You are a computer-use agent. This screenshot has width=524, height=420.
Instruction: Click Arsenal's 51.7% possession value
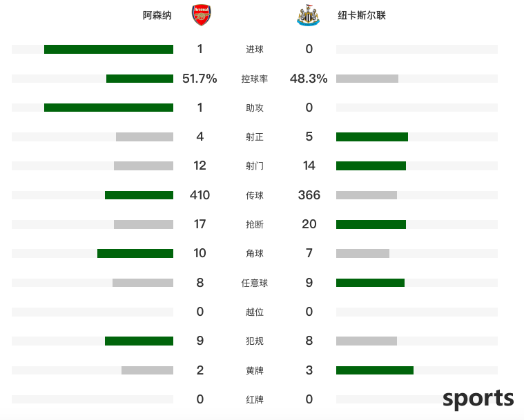pyautogui.click(x=200, y=79)
